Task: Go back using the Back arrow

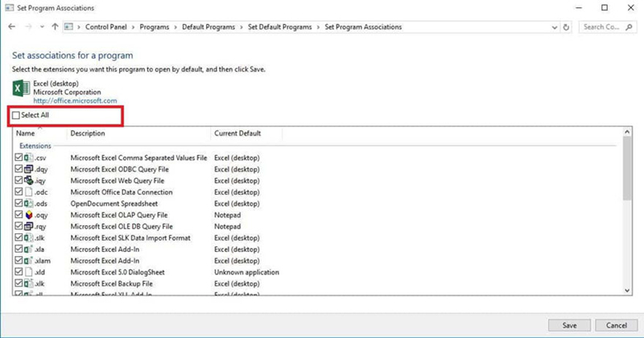Action: pos(12,27)
